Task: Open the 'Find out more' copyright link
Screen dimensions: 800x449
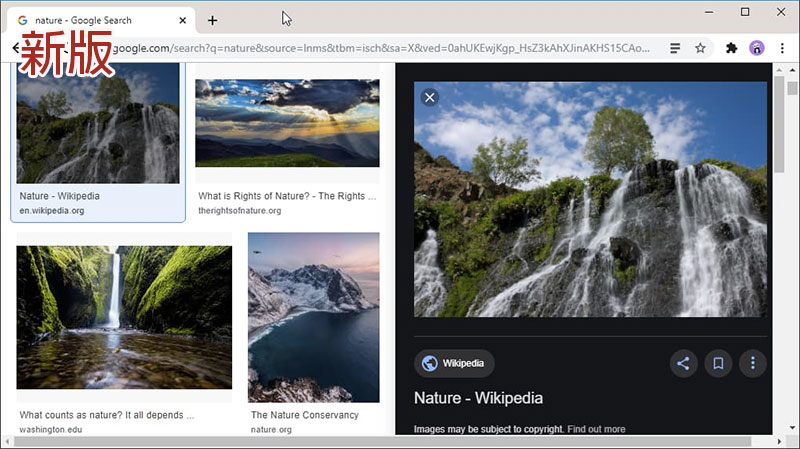Action: pyautogui.click(x=596, y=429)
